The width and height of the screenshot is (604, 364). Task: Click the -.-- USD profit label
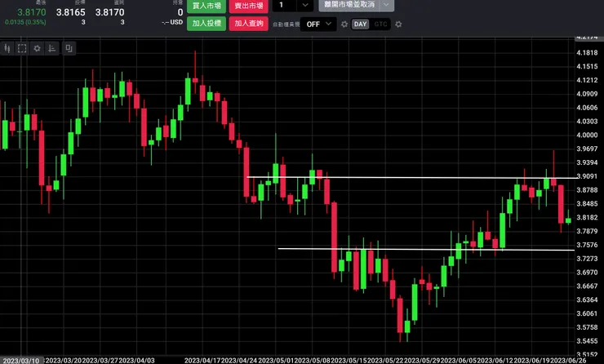pos(172,22)
